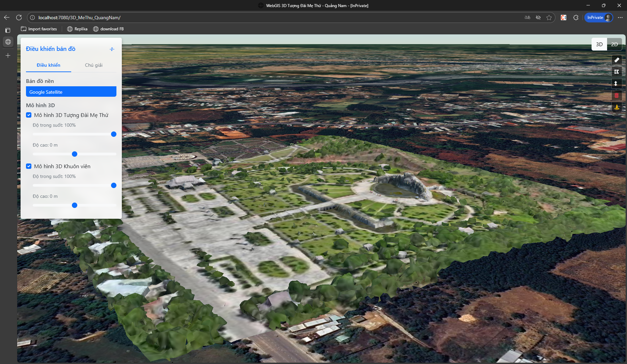Open browser extensions puzzle icon

[576, 18]
